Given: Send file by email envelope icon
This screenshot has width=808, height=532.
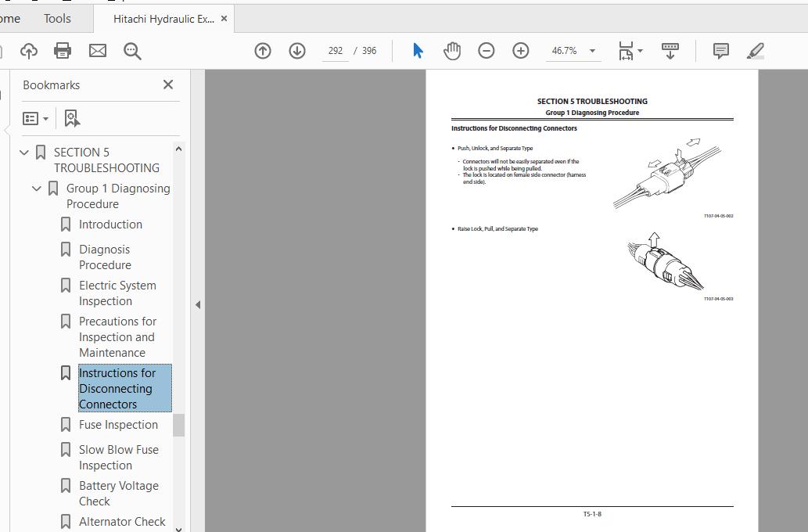Looking at the screenshot, I should tap(98, 51).
